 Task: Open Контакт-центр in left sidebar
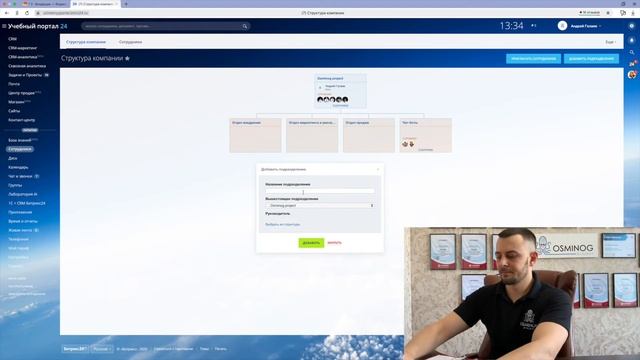point(22,120)
